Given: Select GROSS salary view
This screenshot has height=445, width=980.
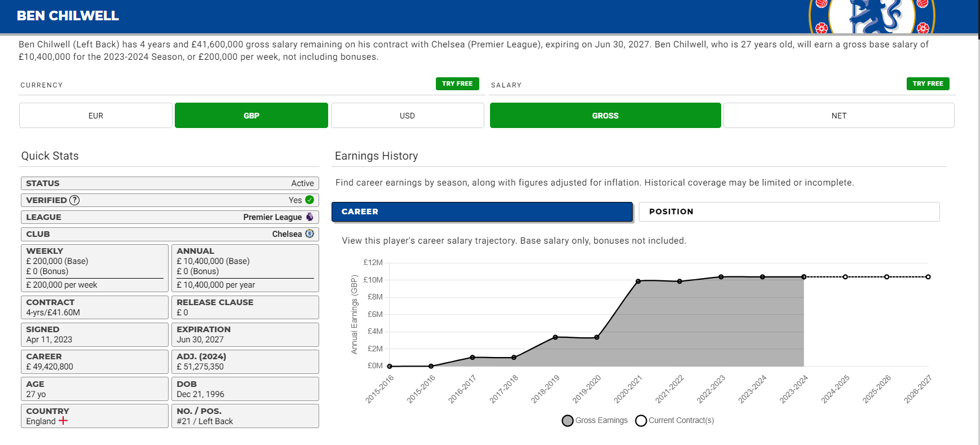Looking at the screenshot, I should point(606,116).
